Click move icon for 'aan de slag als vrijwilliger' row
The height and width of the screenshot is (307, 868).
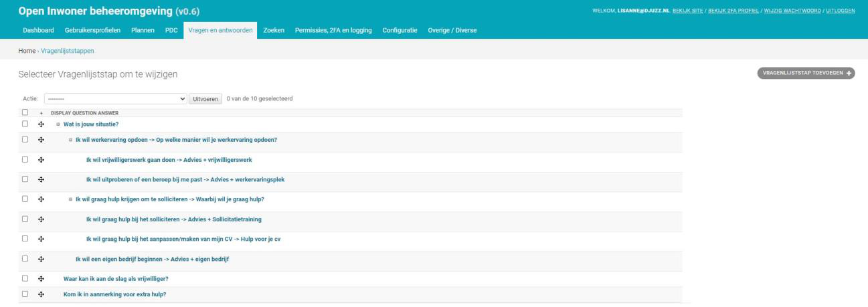click(x=41, y=278)
